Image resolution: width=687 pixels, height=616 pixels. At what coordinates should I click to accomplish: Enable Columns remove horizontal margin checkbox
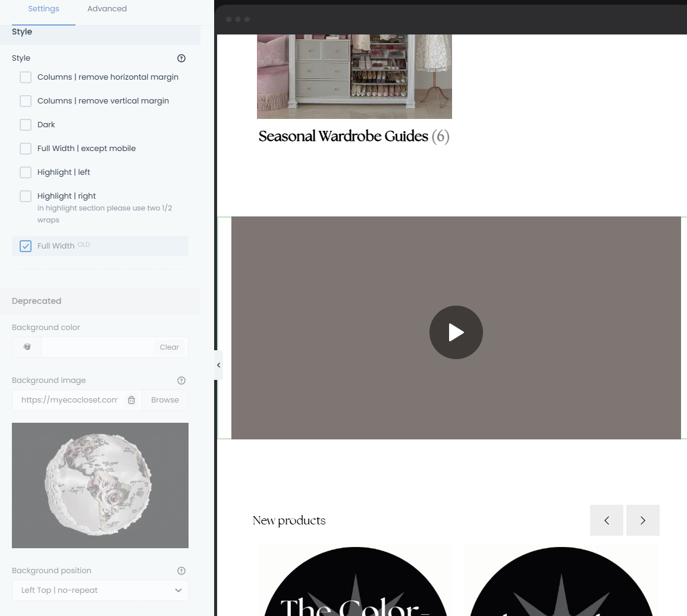pos(26,77)
